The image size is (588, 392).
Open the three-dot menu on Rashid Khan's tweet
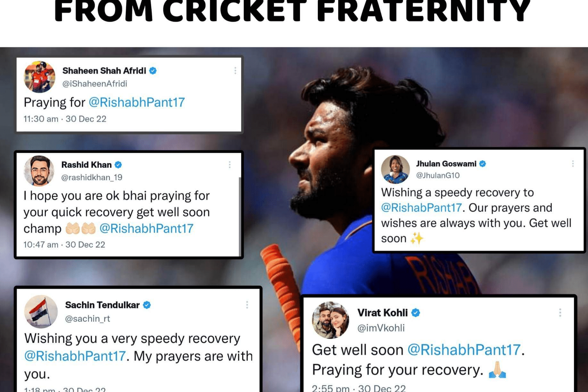coord(230,165)
